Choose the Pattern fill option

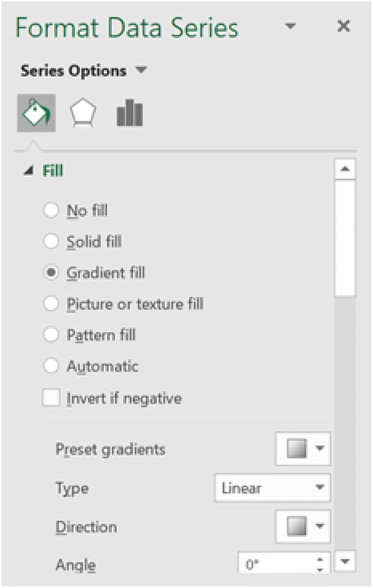click(x=51, y=335)
